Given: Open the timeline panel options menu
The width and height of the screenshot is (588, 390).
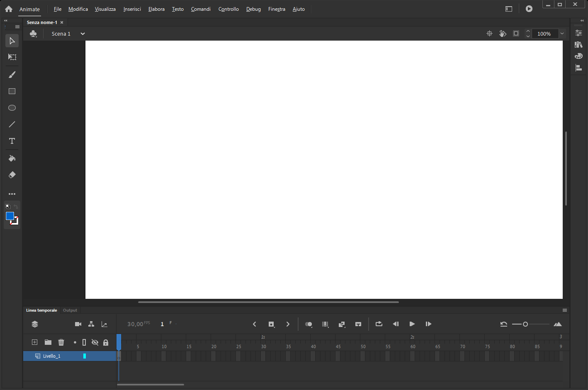Looking at the screenshot, I should point(564,310).
